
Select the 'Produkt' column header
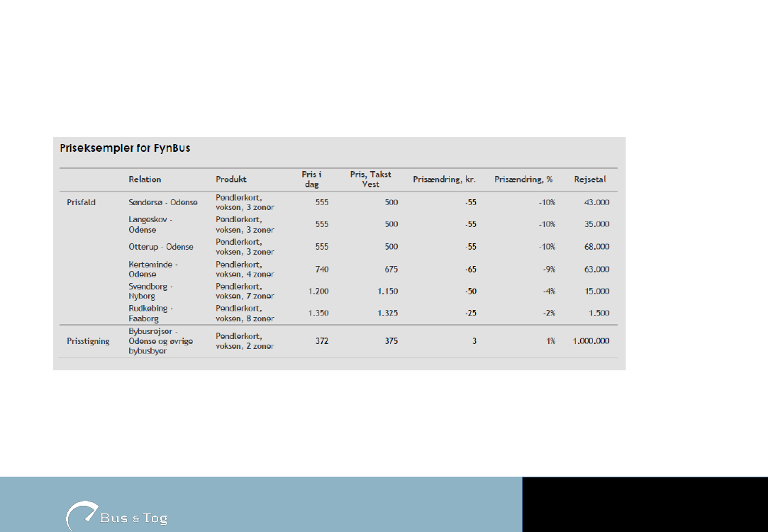pyautogui.click(x=231, y=179)
